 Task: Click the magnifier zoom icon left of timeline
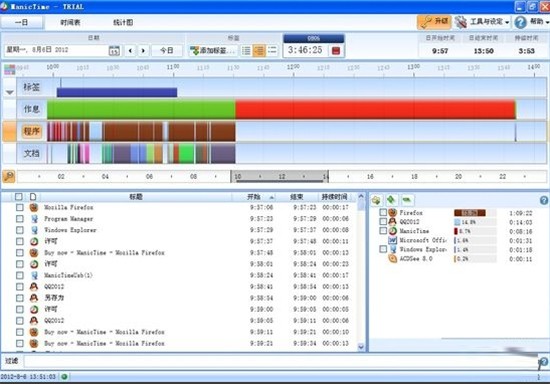click(x=9, y=176)
